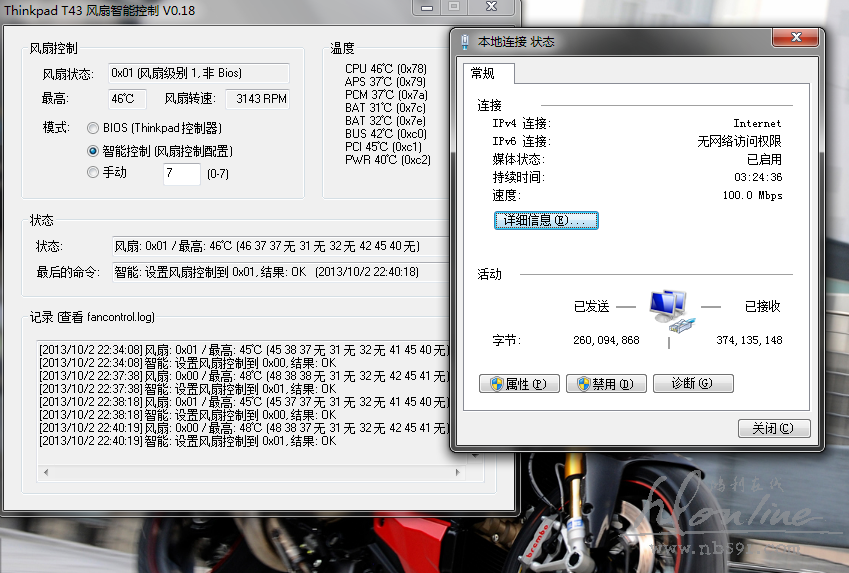The width and height of the screenshot is (849, 573).
Task: Choose the 智能控制 fan mode radio button
Action: pyautogui.click(x=94, y=151)
